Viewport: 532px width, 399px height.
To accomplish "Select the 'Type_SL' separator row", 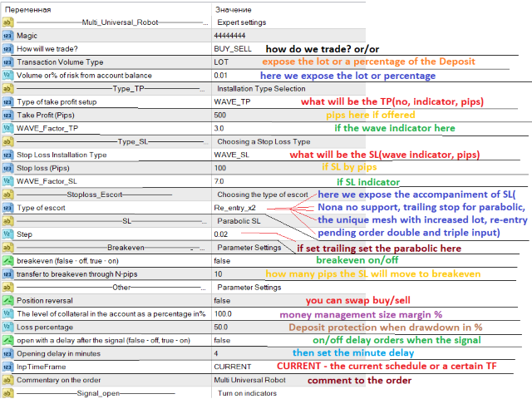I will pyautogui.click(x=112, y=141).
